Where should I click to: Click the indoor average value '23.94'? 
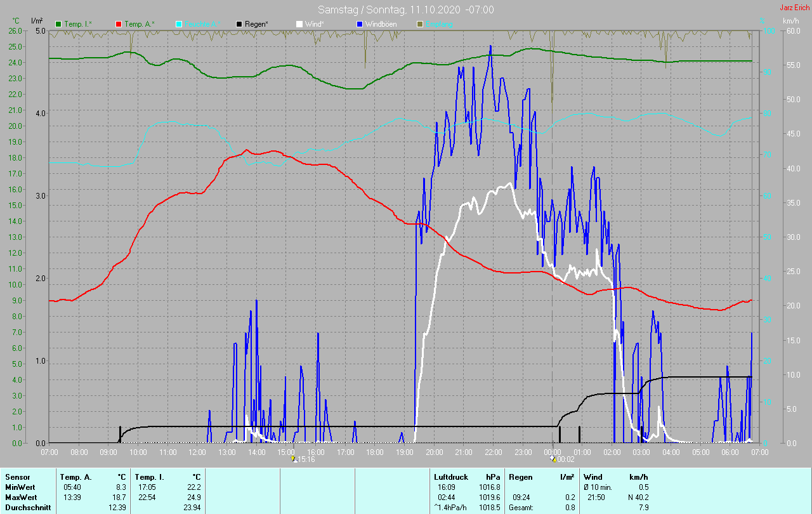coord(192,508)
